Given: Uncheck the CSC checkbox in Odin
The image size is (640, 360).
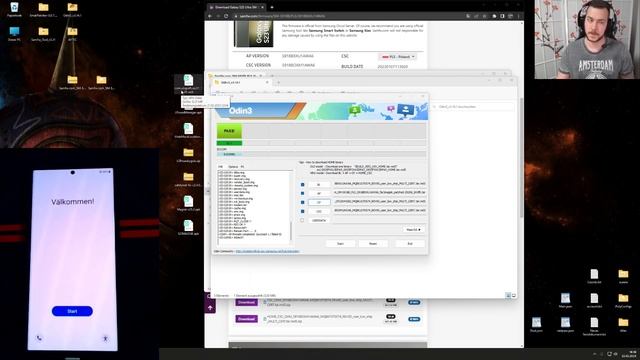Looking at the screenshot, I should point(302,211).
